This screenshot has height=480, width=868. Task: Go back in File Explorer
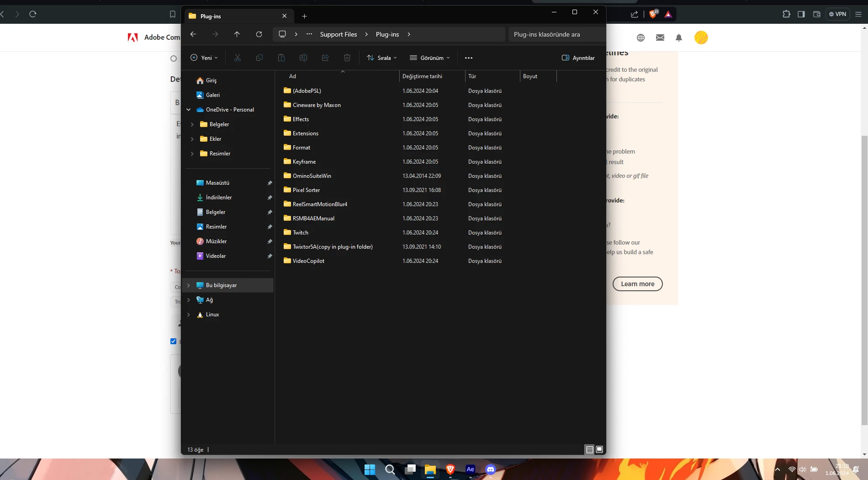point(193,34)
